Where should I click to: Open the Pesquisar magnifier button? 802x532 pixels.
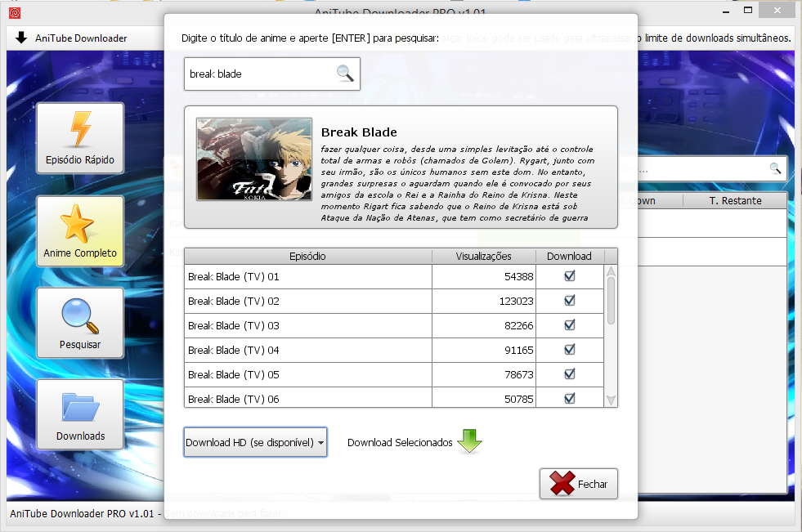click(80, 323)
